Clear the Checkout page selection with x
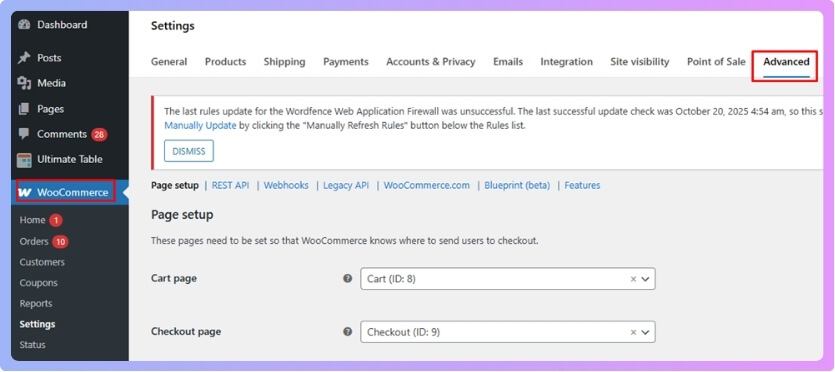The width and height of the screenshot is (835, 372). [633, 332]
